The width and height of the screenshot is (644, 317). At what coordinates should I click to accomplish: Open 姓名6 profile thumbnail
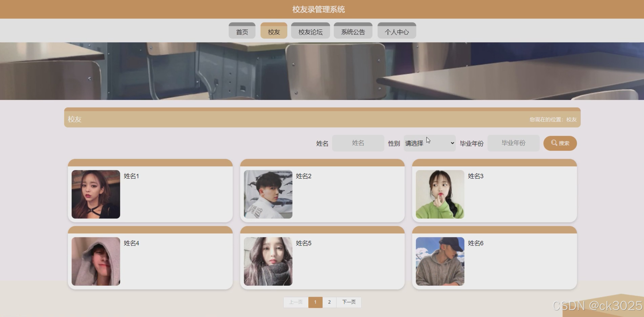(x=440, y=261)
